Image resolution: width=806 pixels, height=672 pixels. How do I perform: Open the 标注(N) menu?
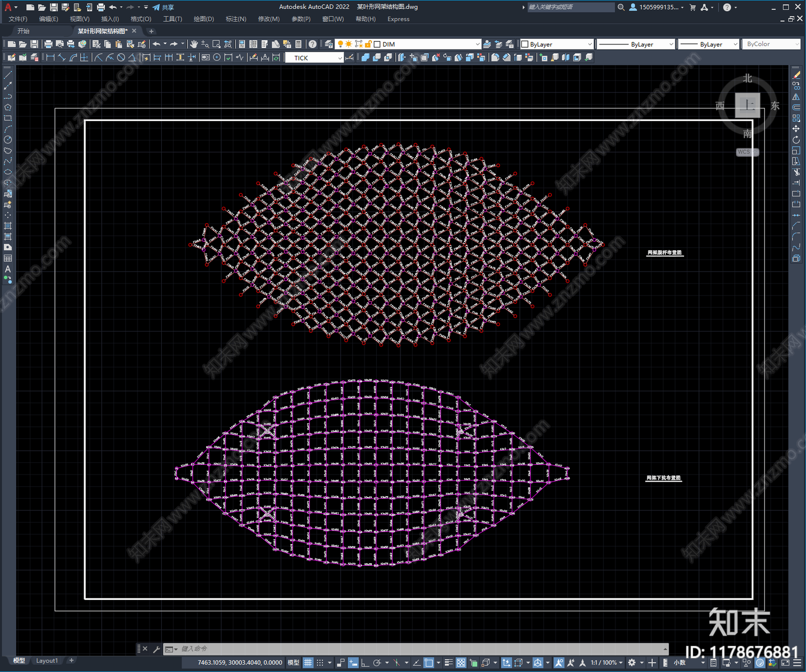(236, 19)
